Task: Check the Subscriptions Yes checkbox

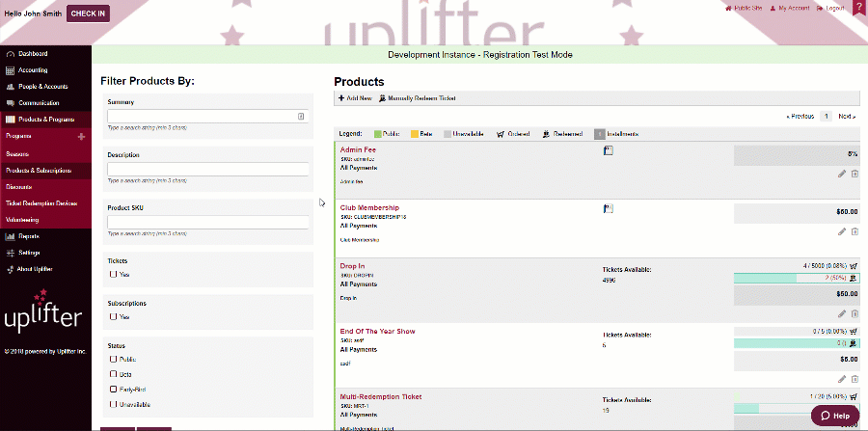Action: pyautogui.click(x=114, y=316)
